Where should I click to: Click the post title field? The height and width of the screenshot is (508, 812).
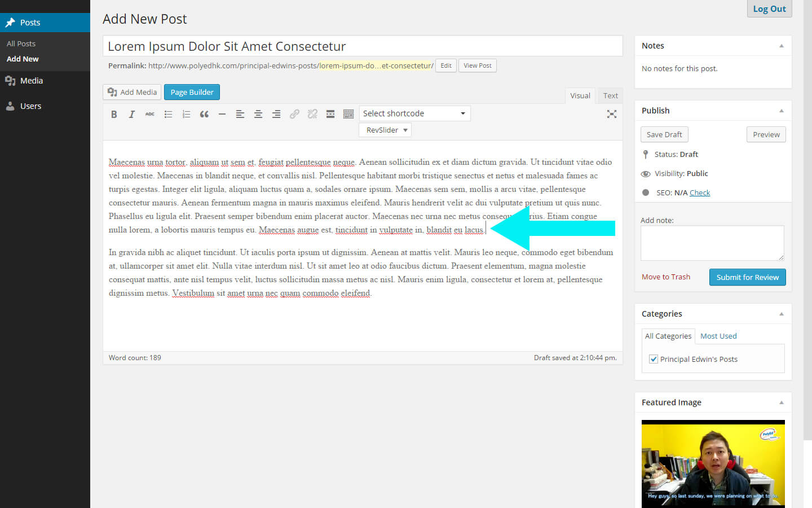tap(363, 46)
